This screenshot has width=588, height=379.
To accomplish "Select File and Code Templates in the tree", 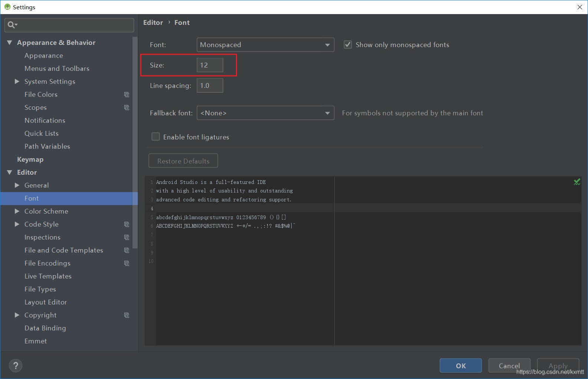I will (64, 250).
